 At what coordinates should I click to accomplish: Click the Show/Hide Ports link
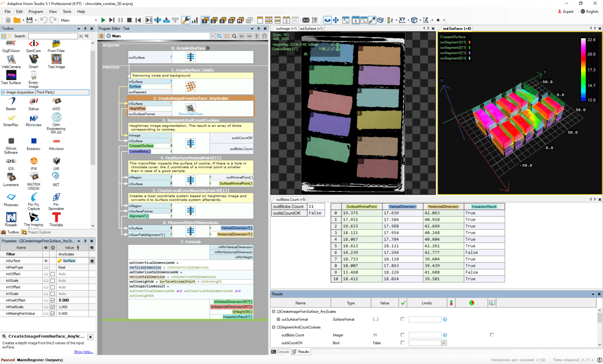pyautogui.click(x=190, y=114)
